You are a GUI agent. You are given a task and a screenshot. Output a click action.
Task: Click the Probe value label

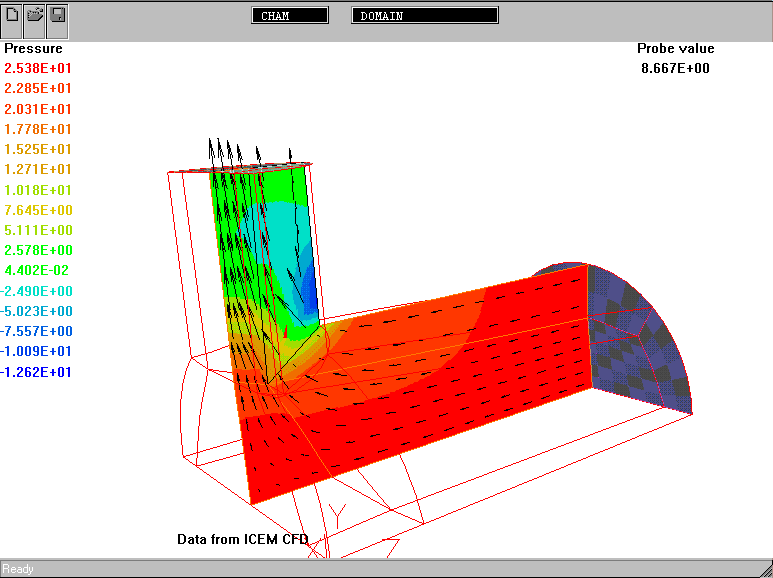click(675, 48)
